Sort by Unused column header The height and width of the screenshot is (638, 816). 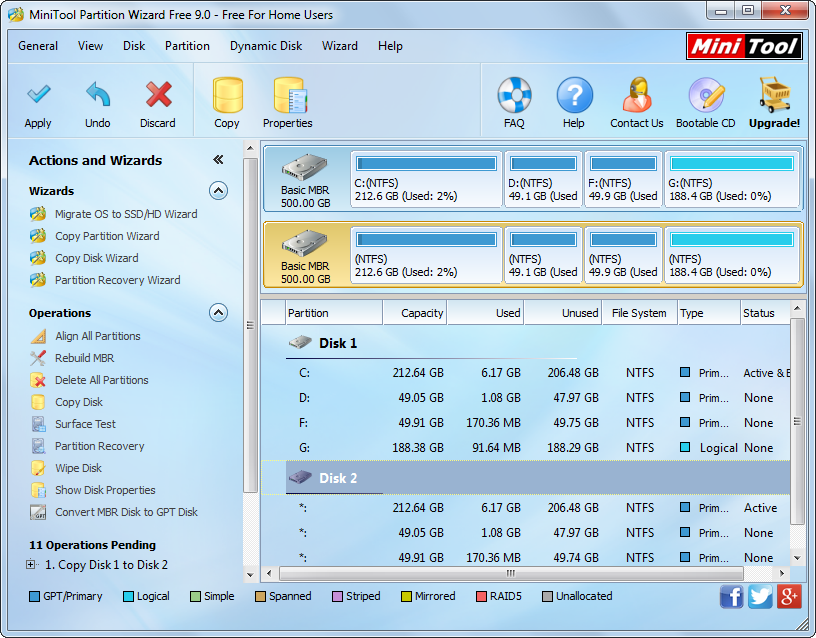tap(563, 313)
